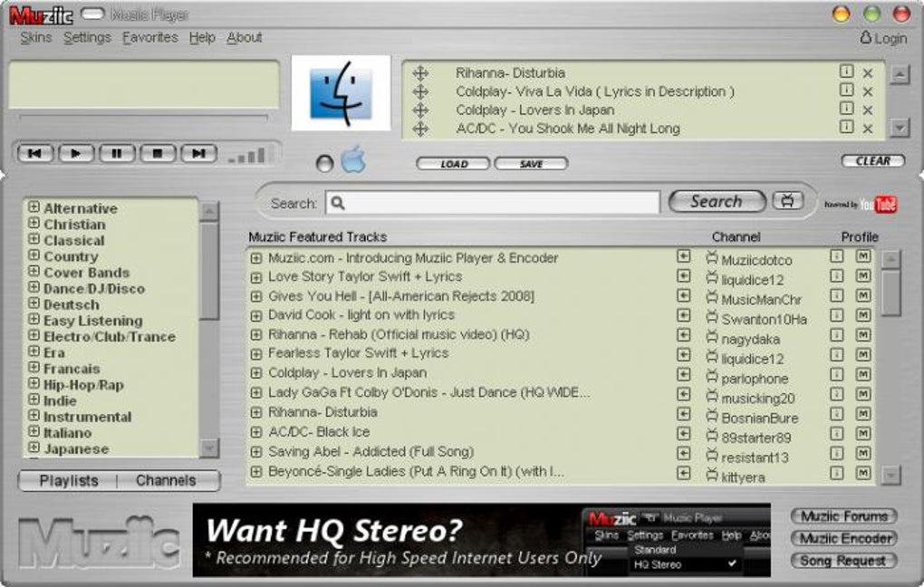Click the Search button
Viewport: 924px width, 587px height.
[717, 202]
